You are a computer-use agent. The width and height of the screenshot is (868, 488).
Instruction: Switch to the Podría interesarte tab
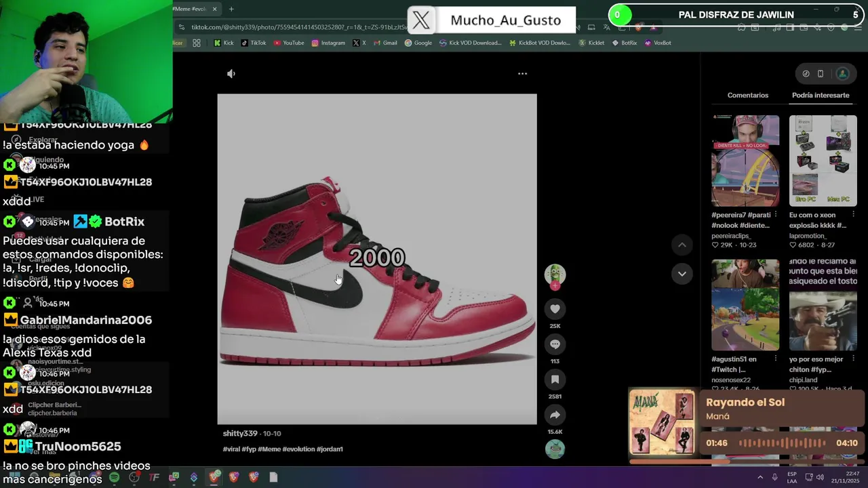coord(821,95)
